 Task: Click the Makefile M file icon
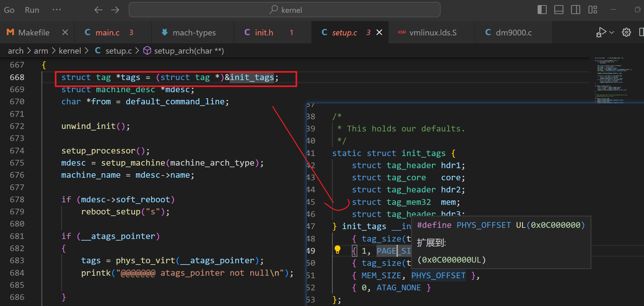click(10, 32)
